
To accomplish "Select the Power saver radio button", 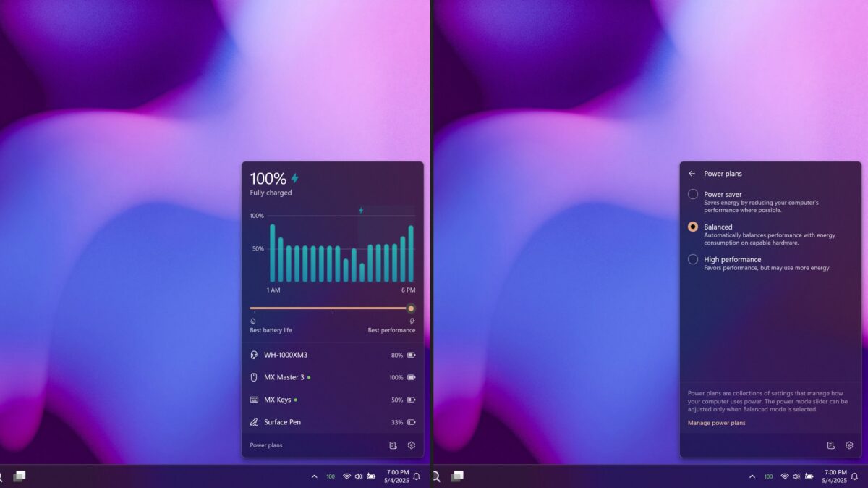I will pos(693,194).
